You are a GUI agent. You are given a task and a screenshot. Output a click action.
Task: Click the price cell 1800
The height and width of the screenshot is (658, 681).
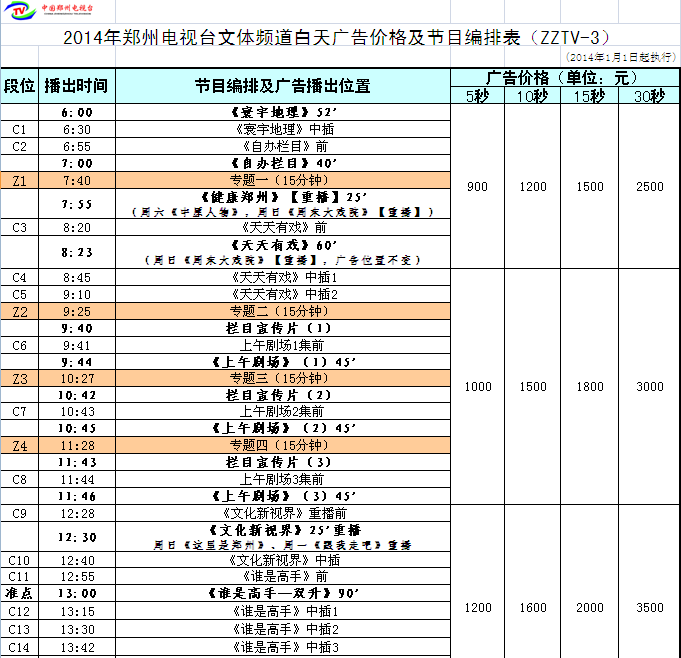[589, 386]
